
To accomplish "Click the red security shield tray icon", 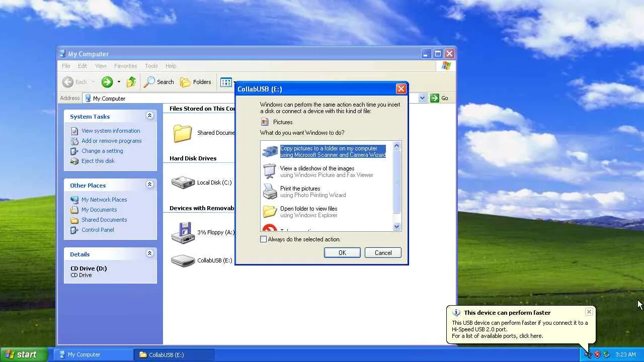I will (597, 354).
